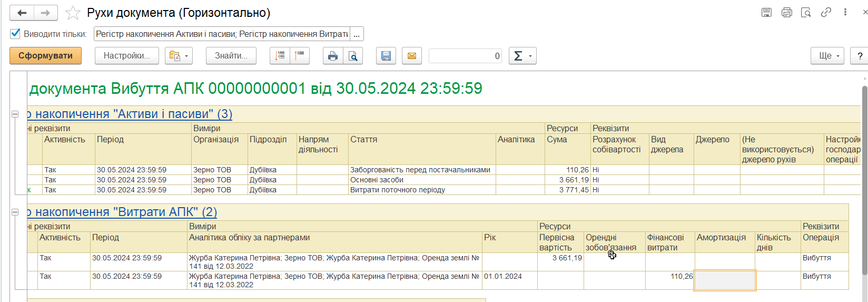Open register selection with ellipsis button
Image resolution: width=868 pixels, height=302 pixels.
coord(357,34)
